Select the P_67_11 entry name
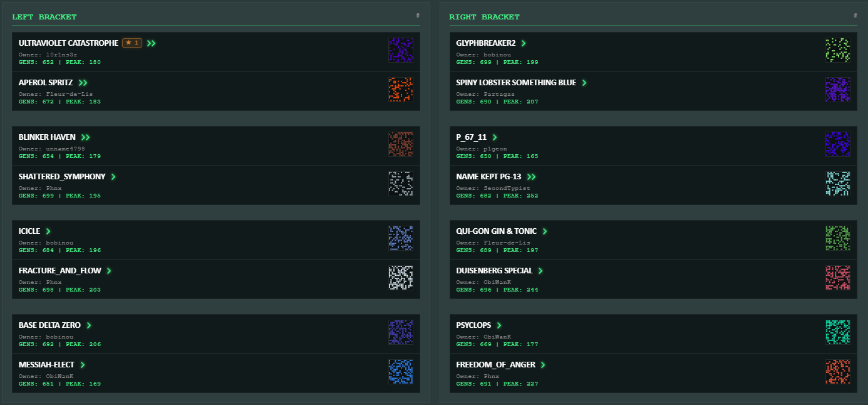This screenshot has height=405, width=868. tap(472, 137)
